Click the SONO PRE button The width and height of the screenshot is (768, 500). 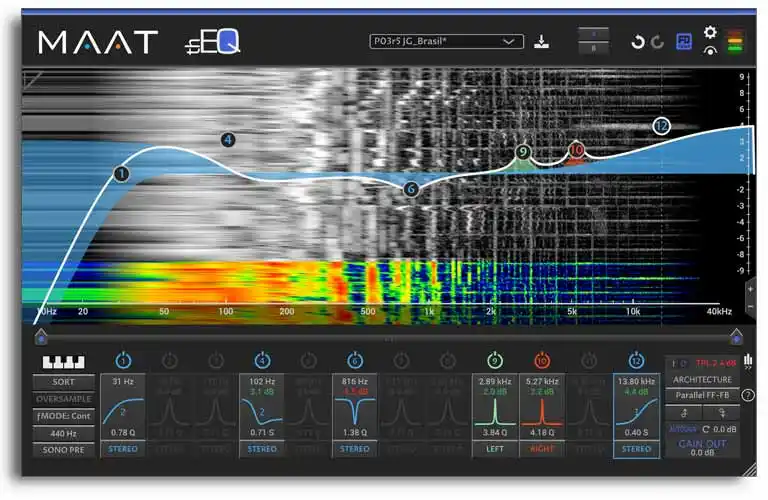click(64, 450)
